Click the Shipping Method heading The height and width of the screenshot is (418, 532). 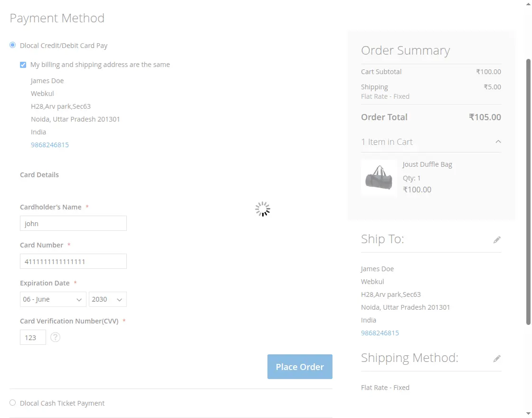click(409, 358)
